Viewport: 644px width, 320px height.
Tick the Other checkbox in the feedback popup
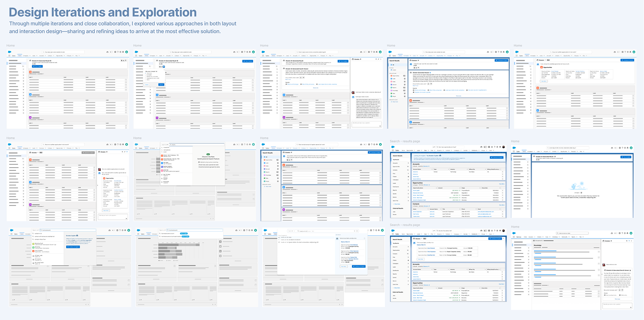click(145, 79)
